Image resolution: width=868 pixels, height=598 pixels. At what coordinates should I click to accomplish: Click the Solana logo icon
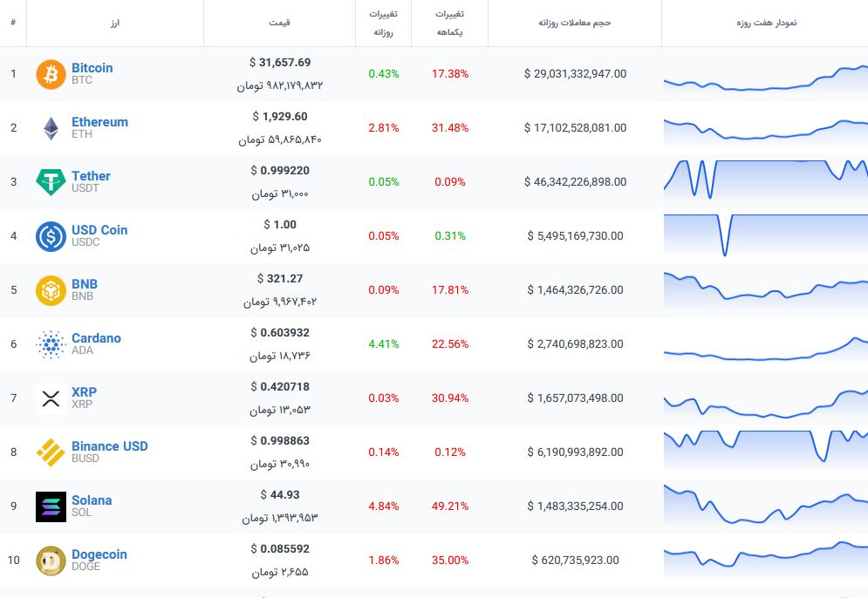tap(51, 506)
